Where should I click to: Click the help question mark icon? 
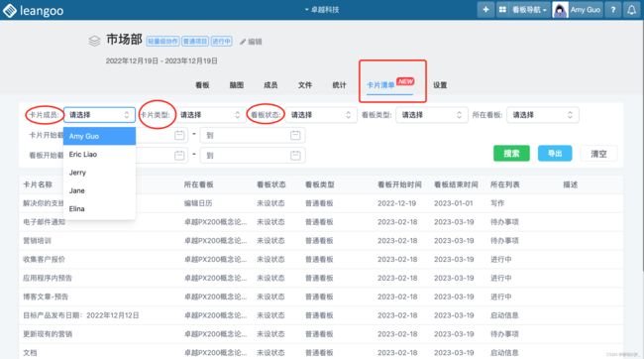(x=613, y=10)
